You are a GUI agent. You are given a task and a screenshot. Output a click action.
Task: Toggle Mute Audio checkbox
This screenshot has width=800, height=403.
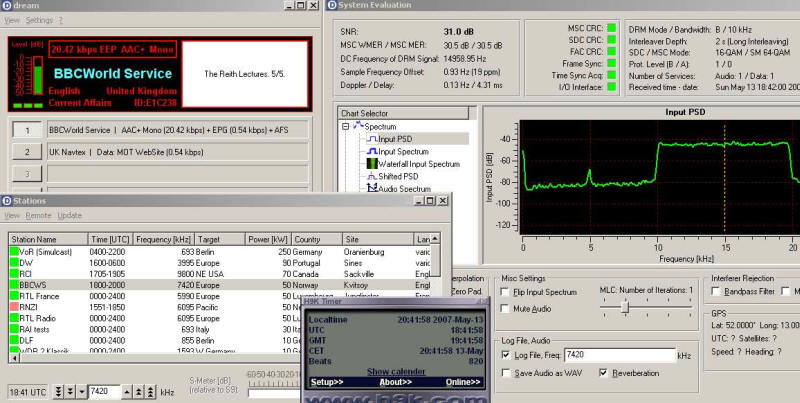coord(505,309)
